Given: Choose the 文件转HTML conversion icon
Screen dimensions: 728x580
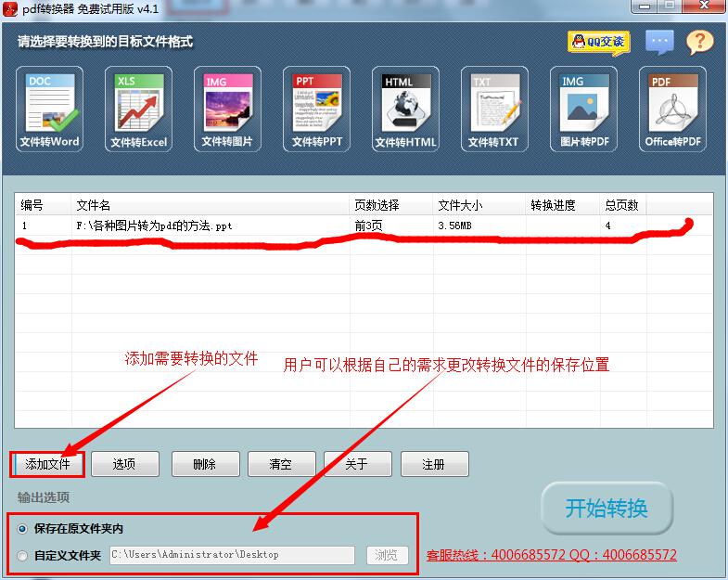Looking at the screenshot, I should (406, 110).
